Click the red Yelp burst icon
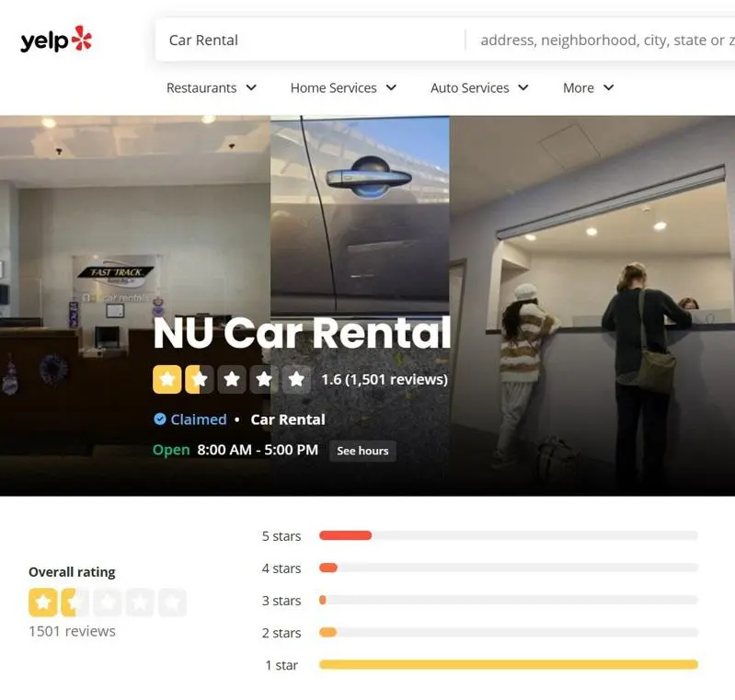This screenshot has width=735, height=700. point(82,38)
